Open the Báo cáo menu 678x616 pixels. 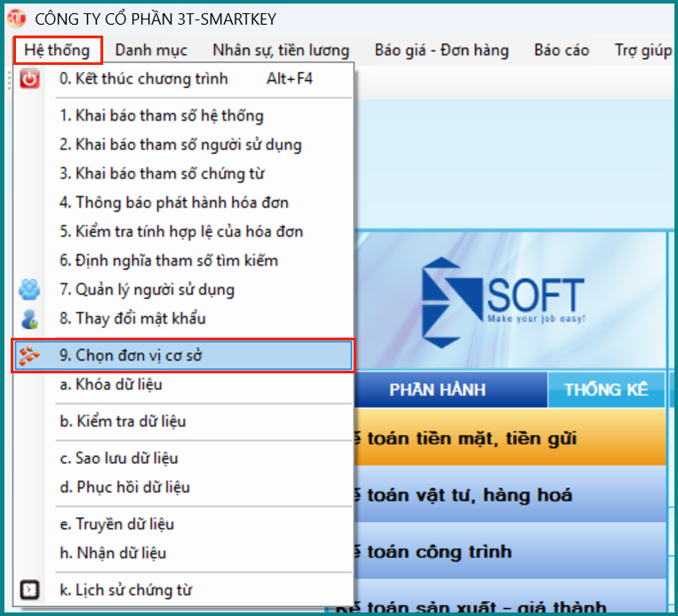(x=562, y=50)
